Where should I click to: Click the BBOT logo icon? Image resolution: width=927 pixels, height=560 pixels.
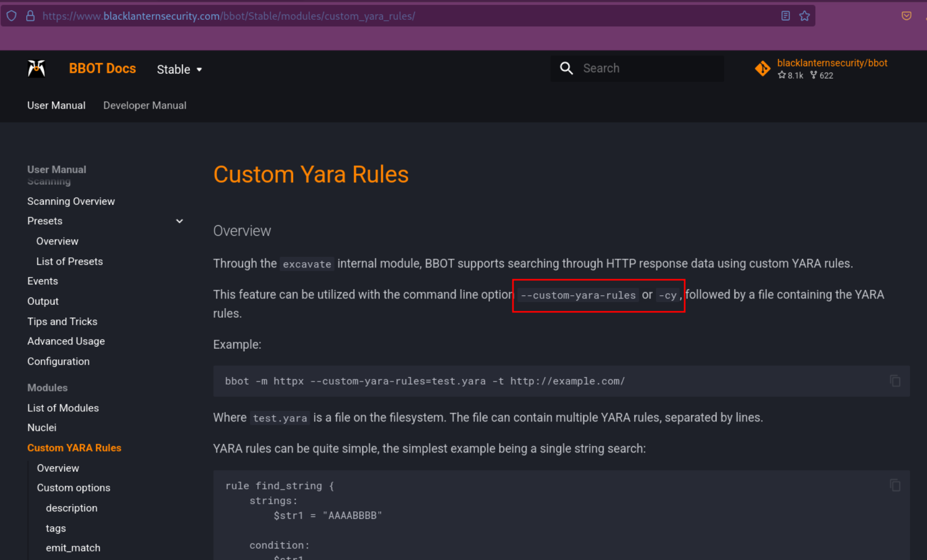[36, 68]
